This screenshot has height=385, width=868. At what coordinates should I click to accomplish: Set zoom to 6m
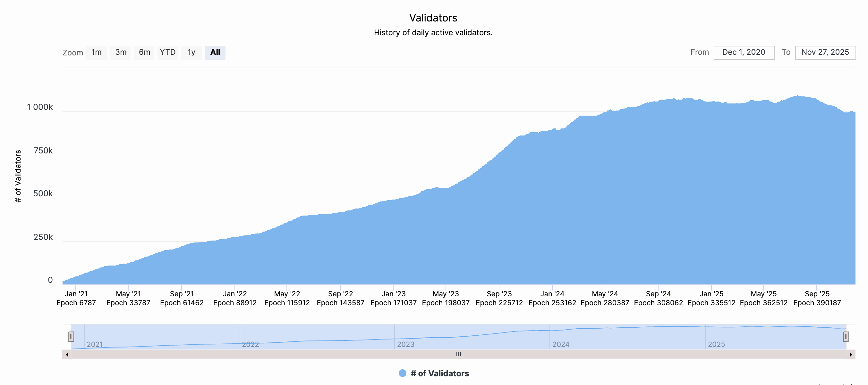tap(144, 53)
